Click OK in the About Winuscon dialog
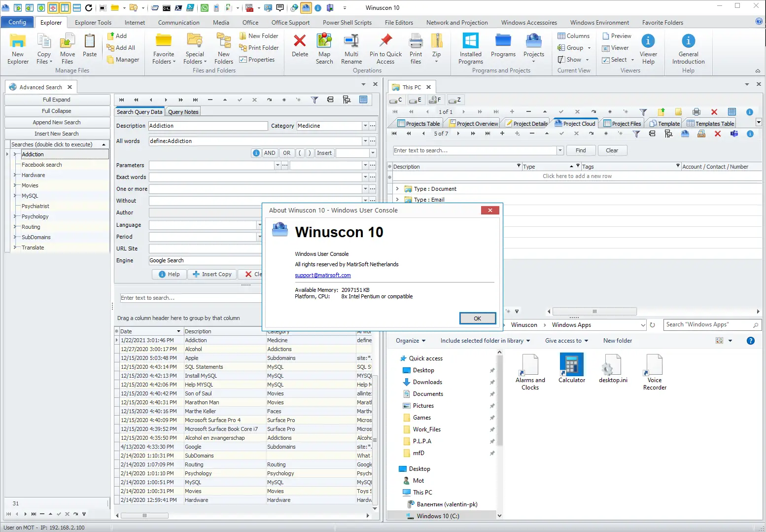Viewport: 766px width, 532px height. 477,319
